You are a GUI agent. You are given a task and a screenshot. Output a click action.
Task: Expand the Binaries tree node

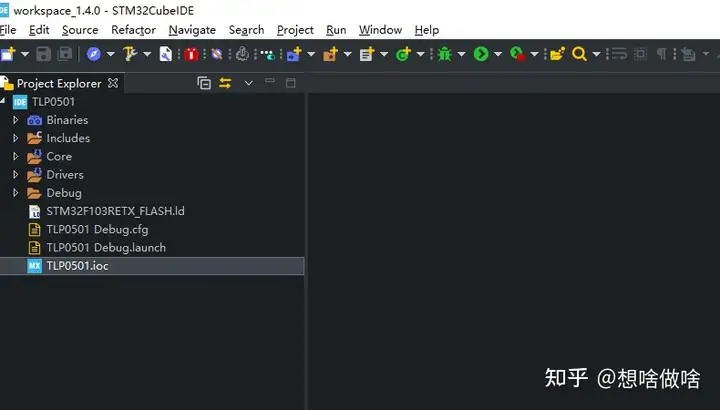[16, 120]
